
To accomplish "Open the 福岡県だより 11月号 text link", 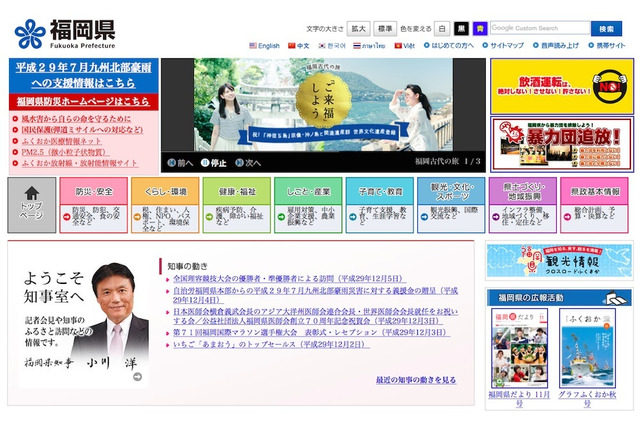I will pos(519,399).
